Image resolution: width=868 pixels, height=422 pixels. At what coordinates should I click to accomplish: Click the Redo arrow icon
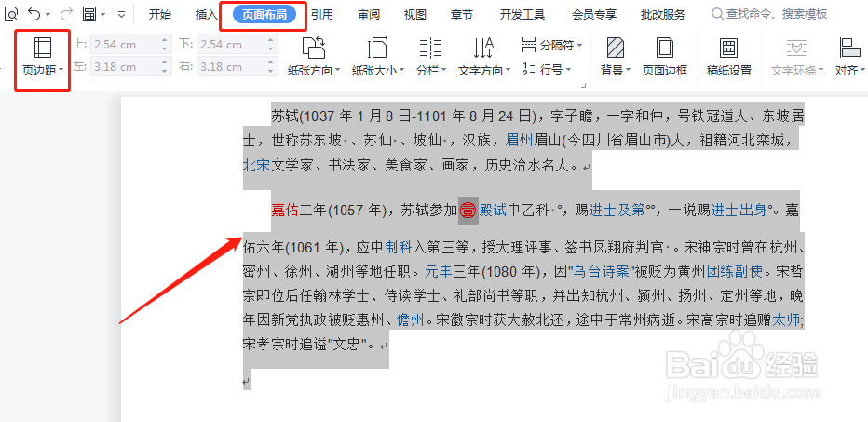point(66,13)
